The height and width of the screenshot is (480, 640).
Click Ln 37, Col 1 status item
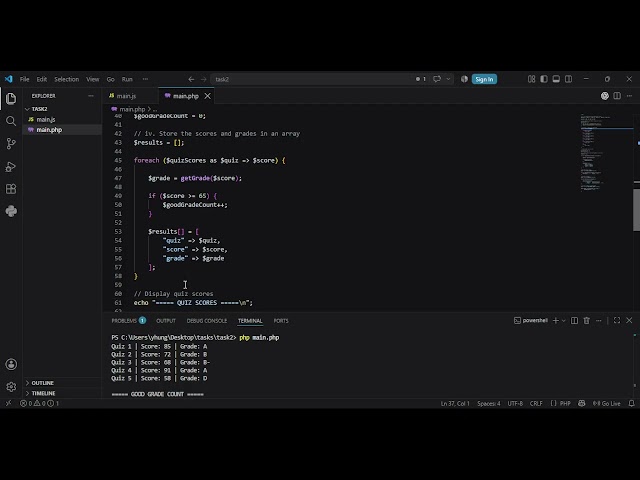pyautogui.click(x=455, y=403)
